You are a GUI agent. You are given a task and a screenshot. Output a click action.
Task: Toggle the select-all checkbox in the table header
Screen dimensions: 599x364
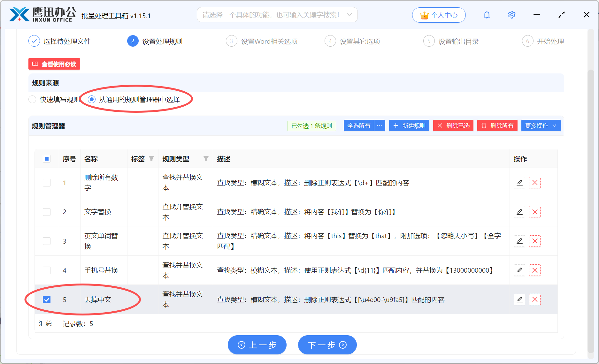[47, 159]
